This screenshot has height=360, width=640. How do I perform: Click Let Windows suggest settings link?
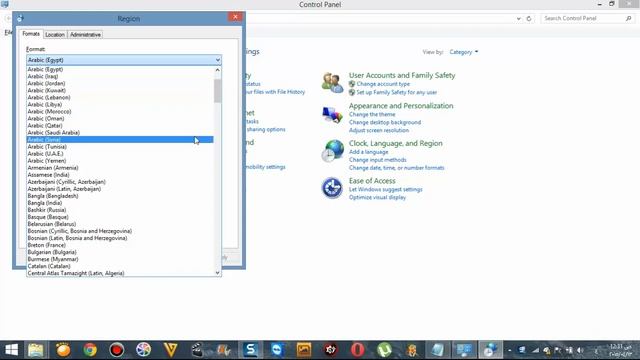(386, 189)
